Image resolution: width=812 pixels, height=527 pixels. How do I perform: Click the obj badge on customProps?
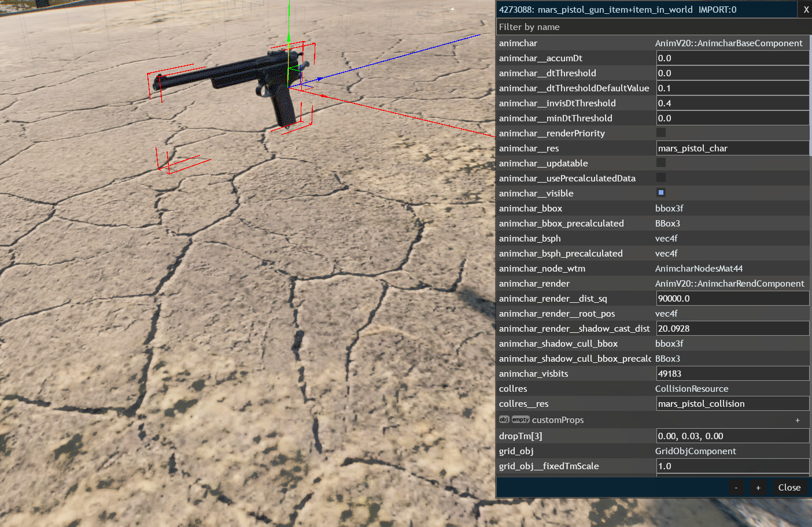pos(504,420)
